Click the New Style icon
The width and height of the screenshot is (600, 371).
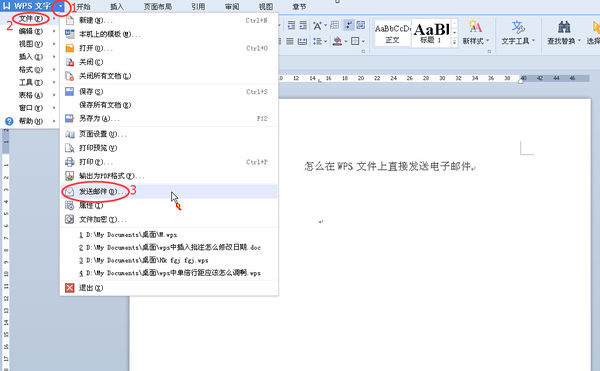click(475, 27)
